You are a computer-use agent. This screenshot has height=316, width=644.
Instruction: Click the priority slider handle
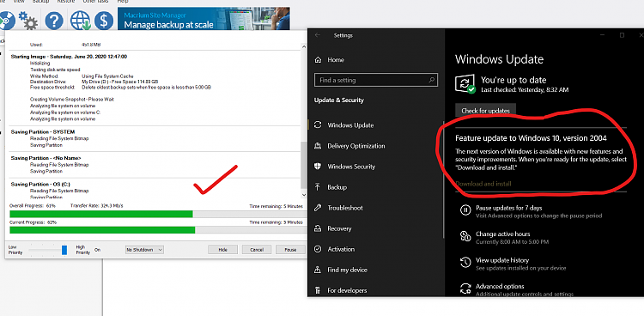pyautogui.click(x=64, y=250)
